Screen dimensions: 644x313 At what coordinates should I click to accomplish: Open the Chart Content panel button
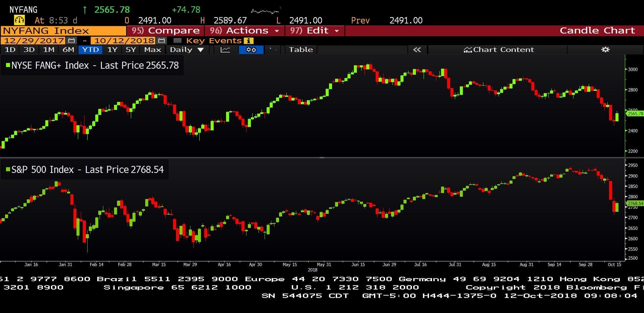(x=498, y=50)
